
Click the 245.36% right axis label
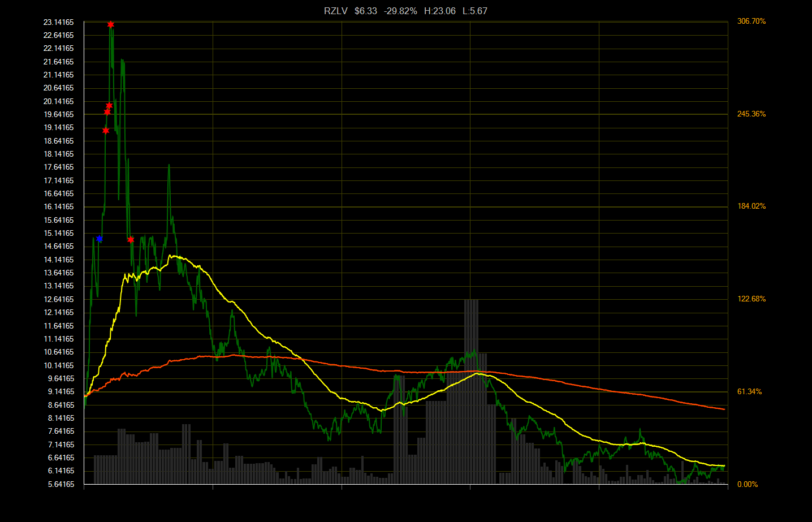click(751, 114)
